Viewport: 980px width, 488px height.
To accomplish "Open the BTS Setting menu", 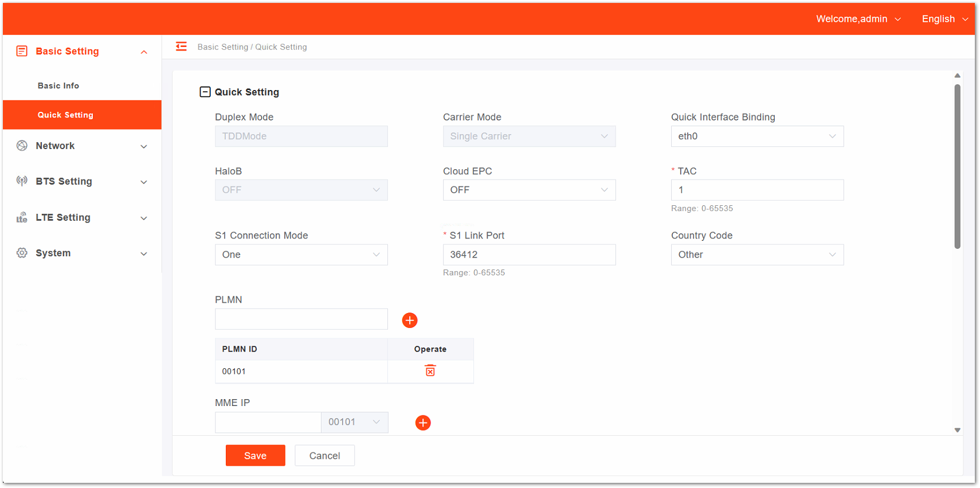I will point(82,181).
